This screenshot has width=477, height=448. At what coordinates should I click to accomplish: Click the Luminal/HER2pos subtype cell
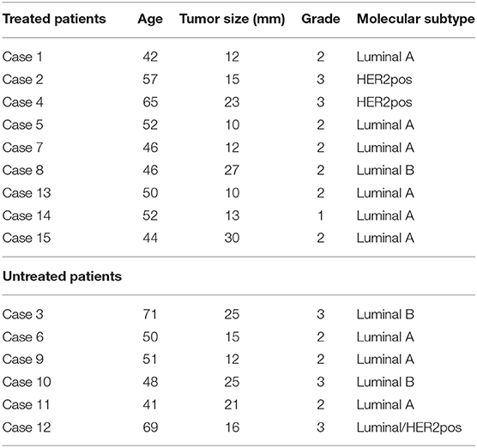pos(409,427)
